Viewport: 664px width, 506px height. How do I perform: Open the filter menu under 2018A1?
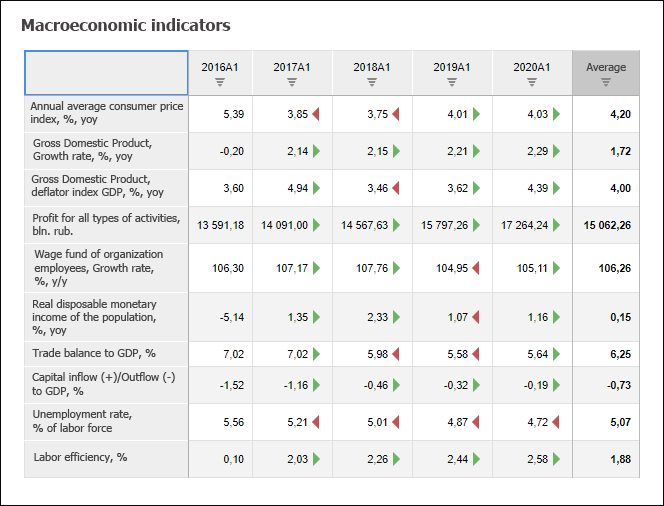tap(372, 83)
